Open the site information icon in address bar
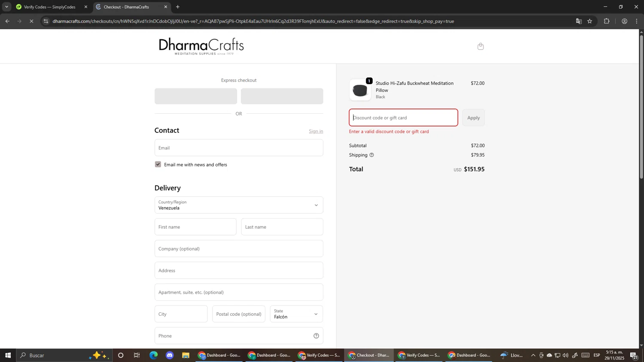The image size is (644, 362). pyautogui.click(x=46, y=21)
